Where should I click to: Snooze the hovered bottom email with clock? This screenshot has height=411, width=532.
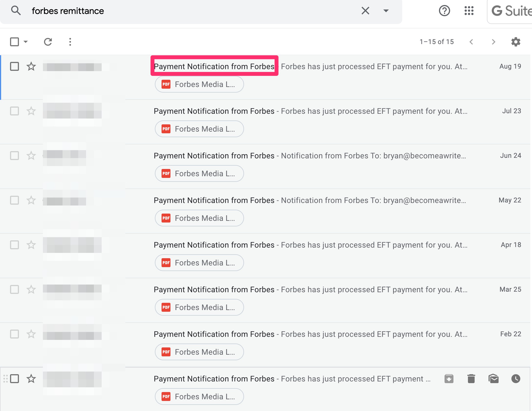(x=516, y=379)
